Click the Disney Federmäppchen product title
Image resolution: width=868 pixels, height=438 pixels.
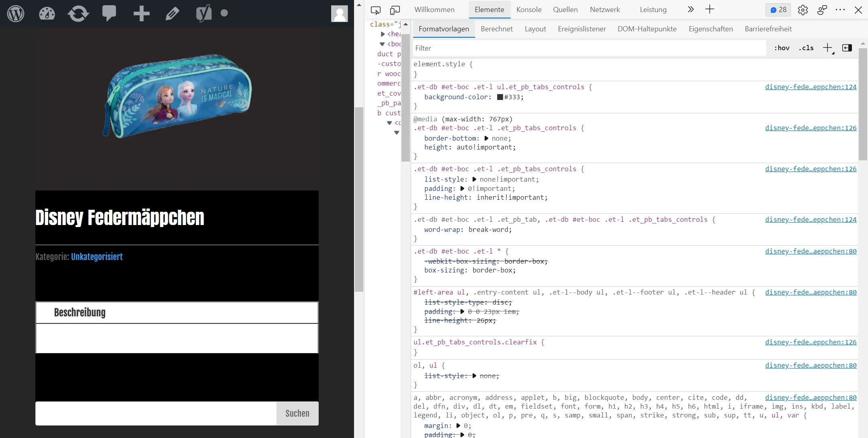pos(120,218)
